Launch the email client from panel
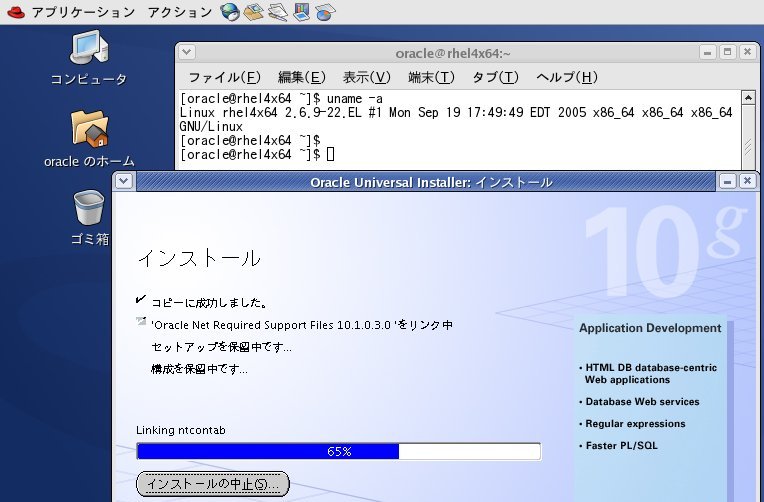764x502 pixels. click(x=254, y=12)
